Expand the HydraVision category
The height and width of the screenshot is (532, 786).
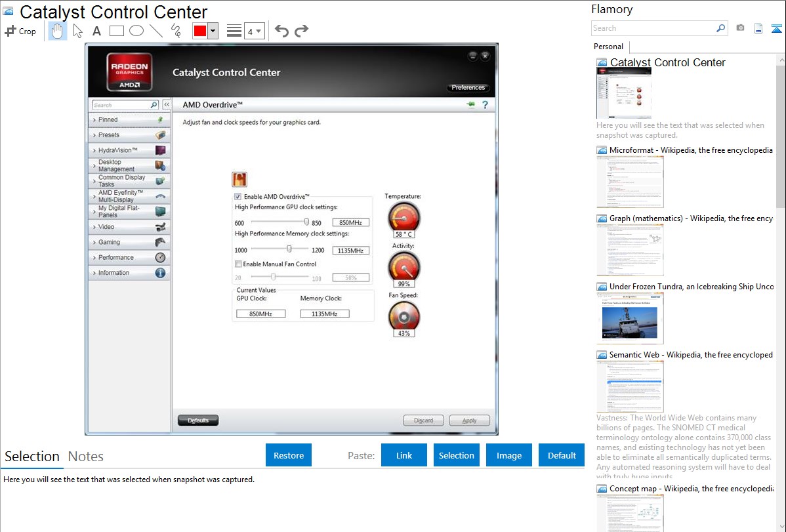(129, 150)
